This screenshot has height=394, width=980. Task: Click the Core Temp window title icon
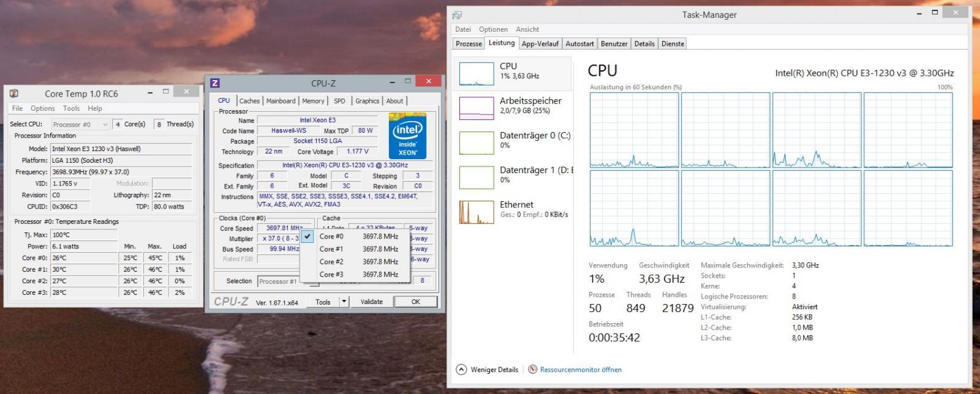pos(13,93)
